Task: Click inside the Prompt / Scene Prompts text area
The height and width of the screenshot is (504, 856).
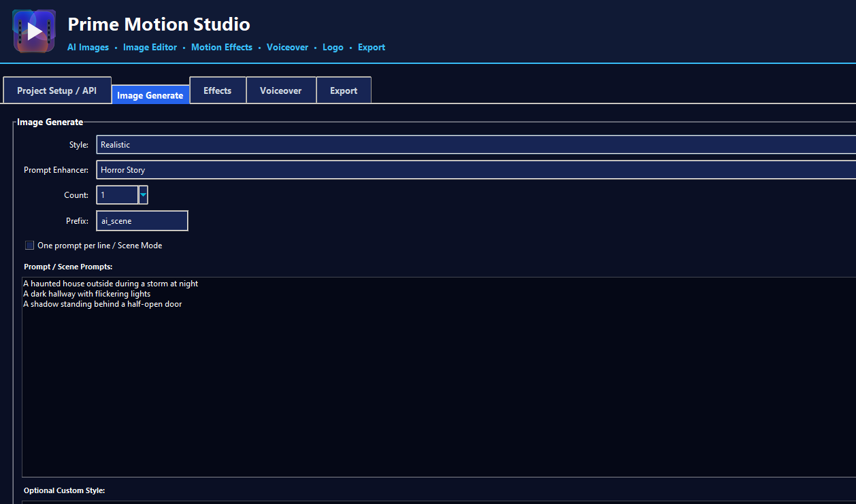Action: tap(439, 377)
